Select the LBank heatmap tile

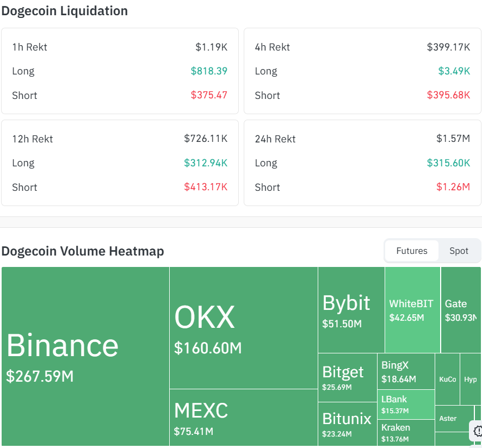[406, 405]
